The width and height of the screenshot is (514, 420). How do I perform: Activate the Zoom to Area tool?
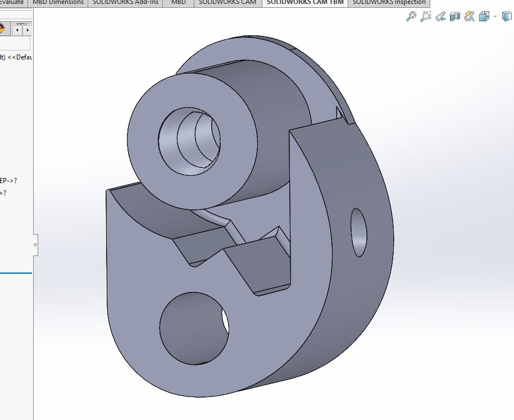pos(426,16)
